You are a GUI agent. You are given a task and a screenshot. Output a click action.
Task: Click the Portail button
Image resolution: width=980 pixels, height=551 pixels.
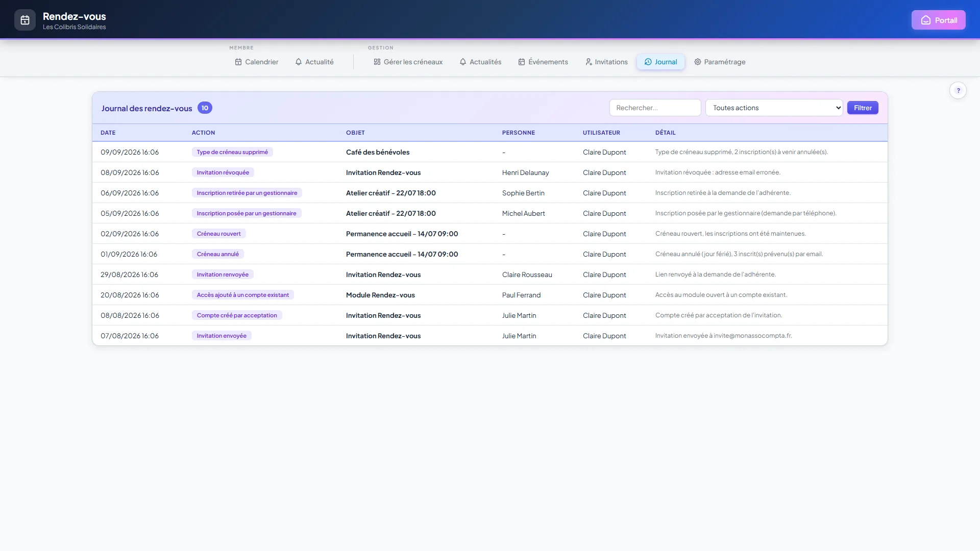[x=939, y=20]
